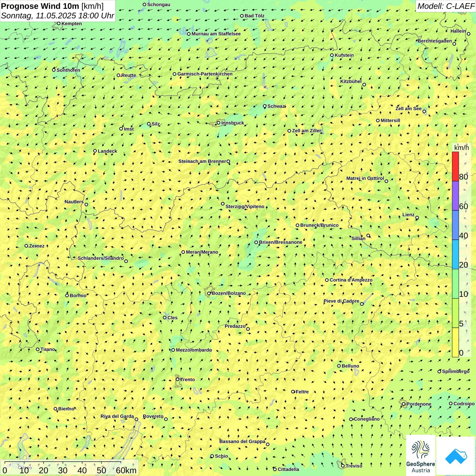The height and width of the screenshot is (476, 476).
Task: Click the 'km/h' legend unit label
Action: tap(461, 148)
